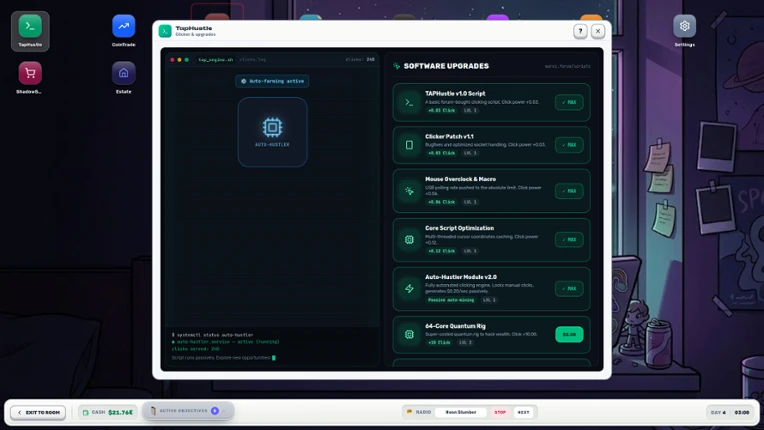The image size is (764, 430).
Task: Switch to the tap_engine.sh tab
Action: tap(215, 59)
